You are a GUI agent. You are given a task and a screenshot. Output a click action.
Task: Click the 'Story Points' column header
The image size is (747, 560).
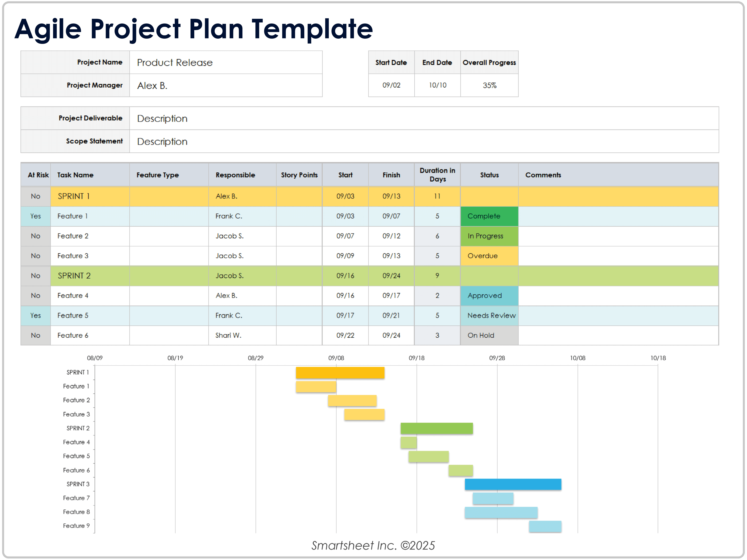click(299, 175)
